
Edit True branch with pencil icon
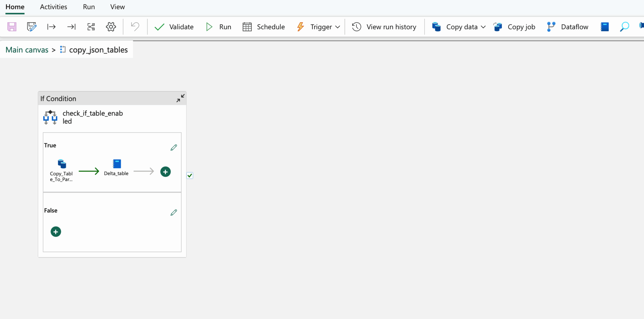(174, 147)
